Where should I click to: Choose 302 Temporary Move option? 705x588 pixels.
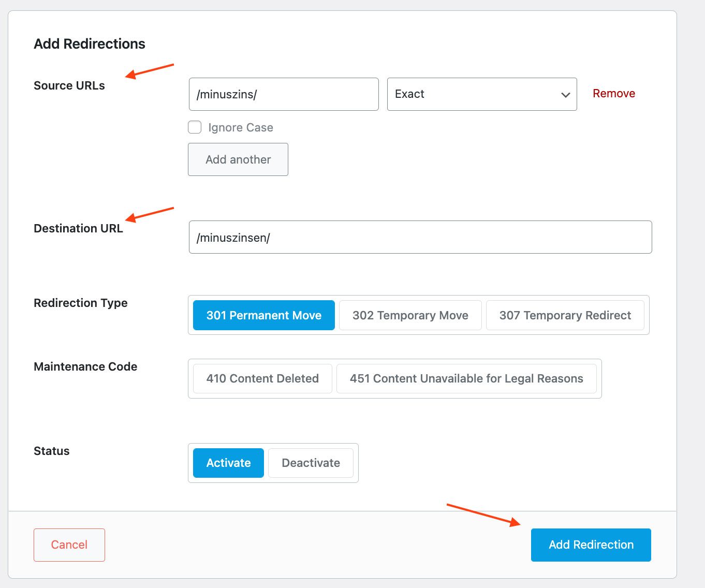(x=410, y=315)
